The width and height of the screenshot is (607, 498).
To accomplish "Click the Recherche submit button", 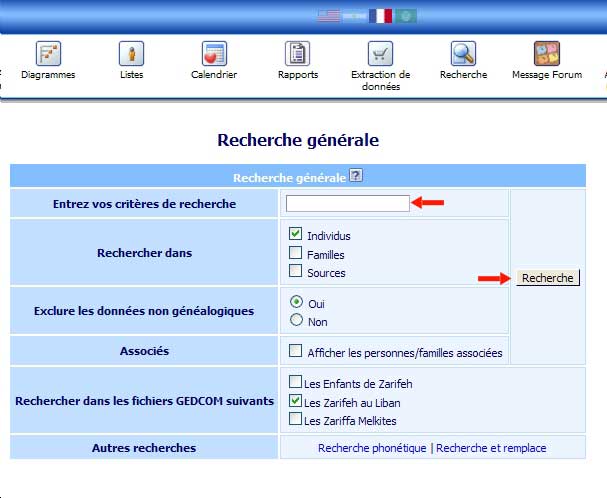I will (x=548, y=278).
